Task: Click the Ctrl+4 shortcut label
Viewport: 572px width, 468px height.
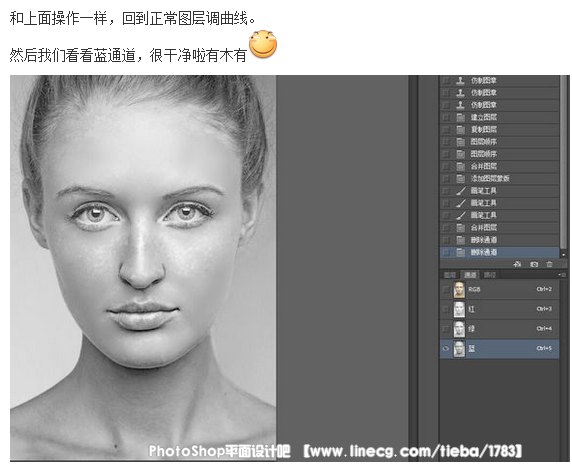Action: pyautogui.click(x=544, y=329)
